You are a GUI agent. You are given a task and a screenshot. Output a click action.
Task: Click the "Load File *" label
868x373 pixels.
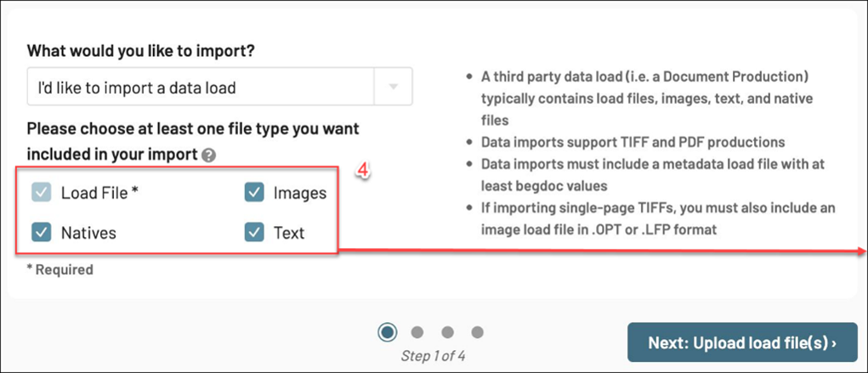pos(99,193)
